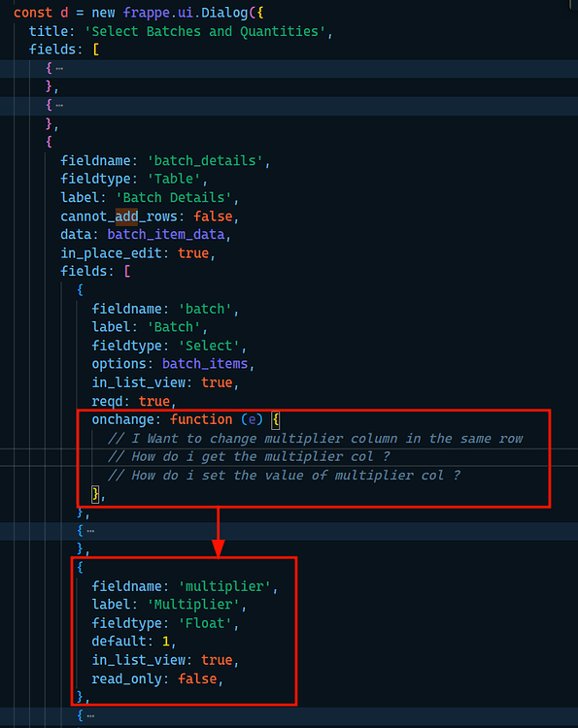Click the 'false' value of read_only
The height and width of the screenshot is (728, 578).
[197, 678]
